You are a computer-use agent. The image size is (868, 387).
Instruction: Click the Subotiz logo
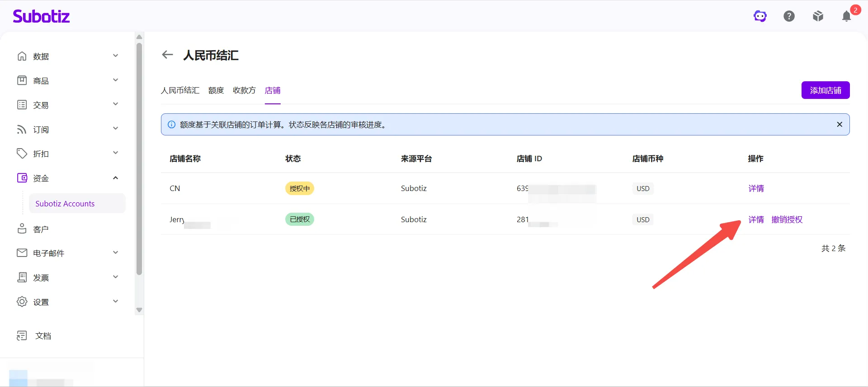coord(41,16)
